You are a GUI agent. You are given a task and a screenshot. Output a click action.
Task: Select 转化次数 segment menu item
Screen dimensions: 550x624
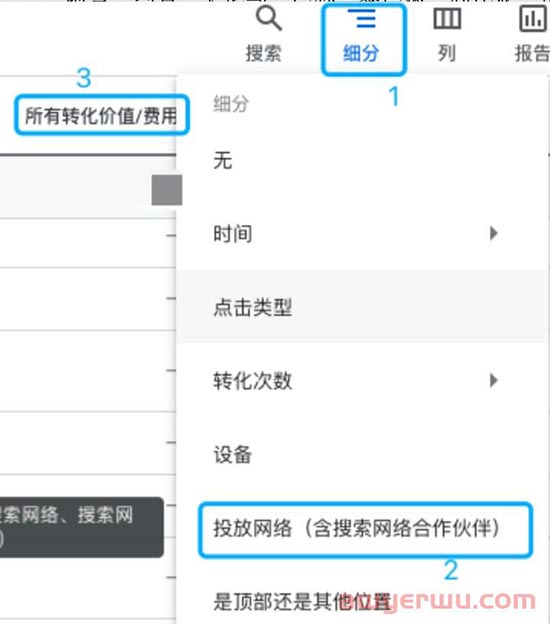[x=362, y=381]
